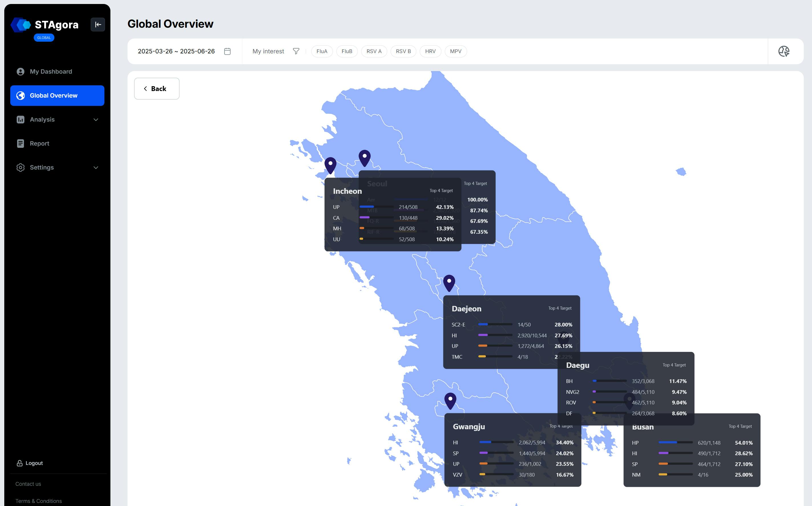
Task: Click the filter icon next to My interest
Action: 296,51
